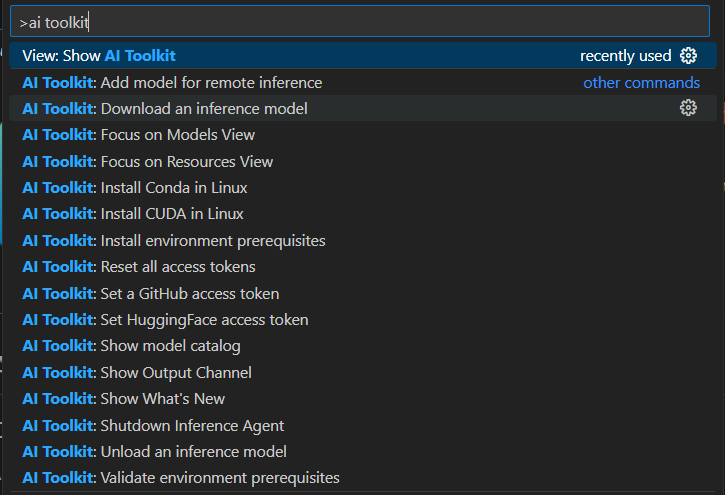Run Shutdown Inference Agent command

point(363,425)
